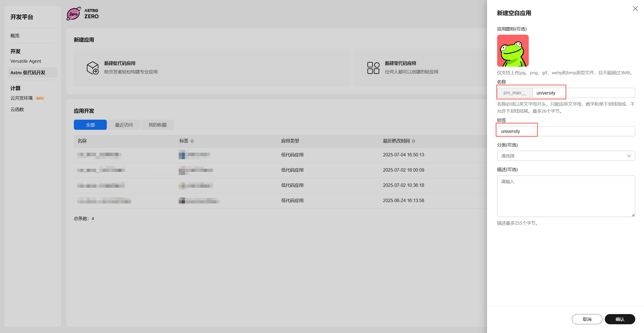Switch to the 最近访问 tab
Screen dimensions: 644x333
pyautogui.click(x=124, y=125)
